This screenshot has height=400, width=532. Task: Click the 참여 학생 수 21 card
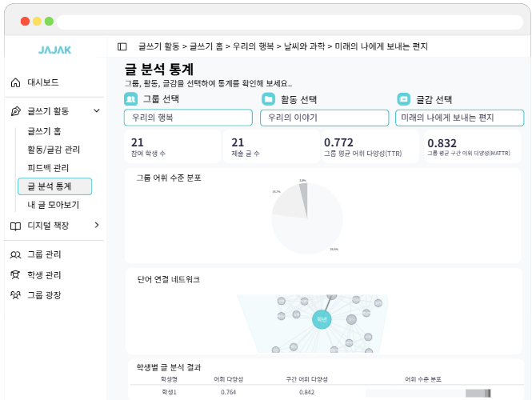point(172,146)
